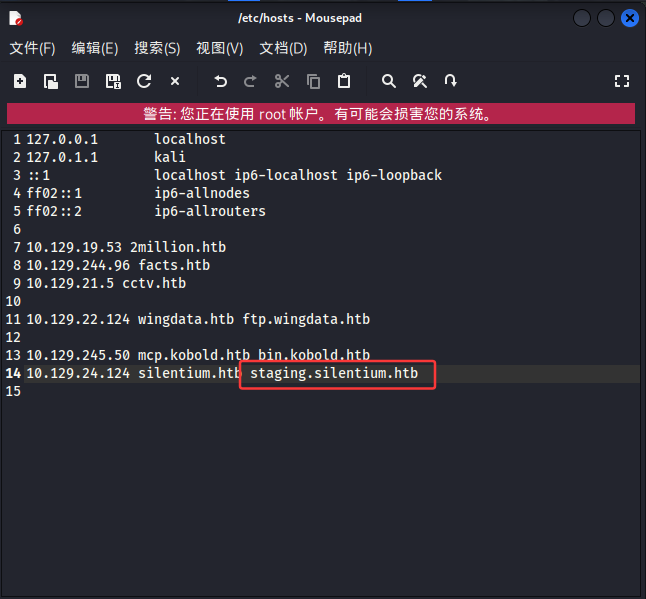Open the 文件(F) menu
The height and width of the screenshot is (599, 646).
click(33, 48)
